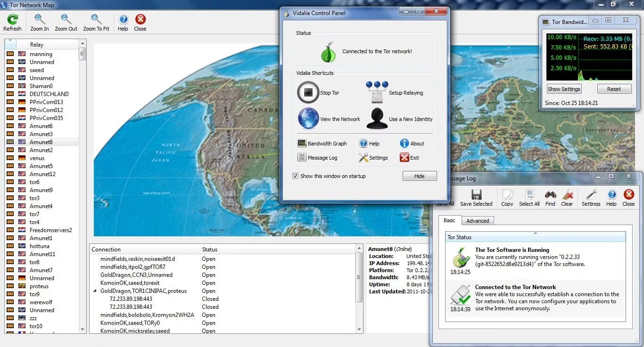Screen dimensions: 644x347
Task: Open the Message Log shortcut
Action: [x=317, y=158]
